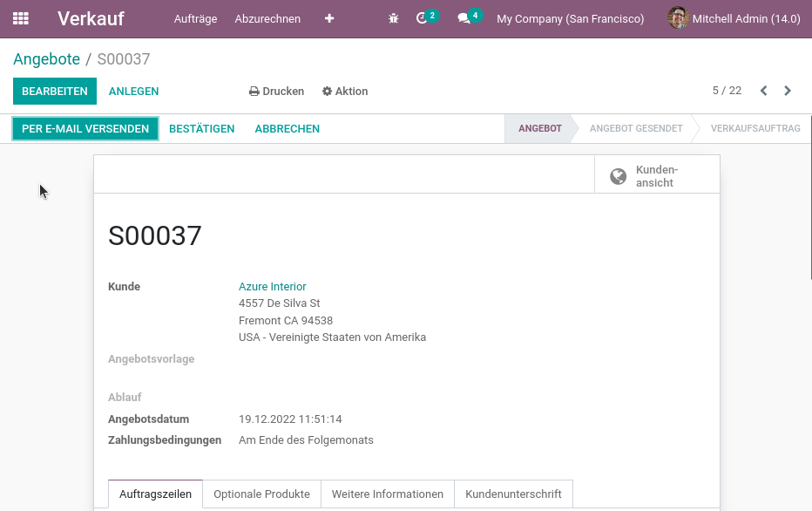Go to next record arrow
Viewport: 812px width, 511px height.
[788, 91]
